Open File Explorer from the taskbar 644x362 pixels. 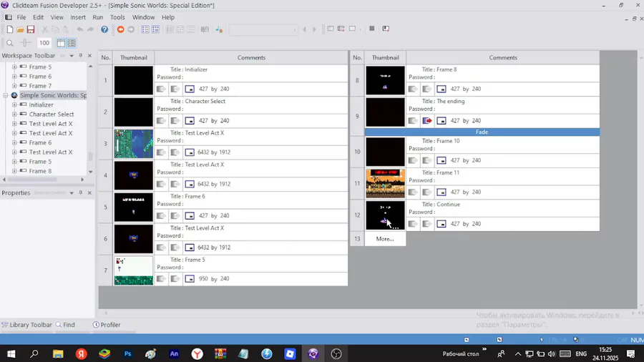pyautogui.click(x=58, y=353)
